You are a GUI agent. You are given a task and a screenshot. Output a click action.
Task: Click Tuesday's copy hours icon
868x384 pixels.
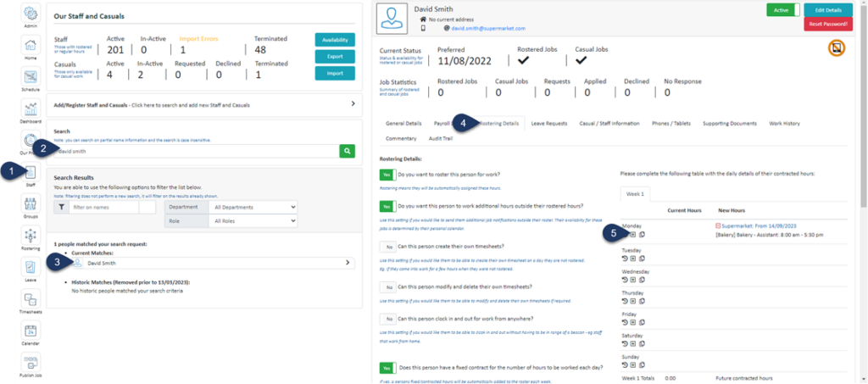(643, 258)
